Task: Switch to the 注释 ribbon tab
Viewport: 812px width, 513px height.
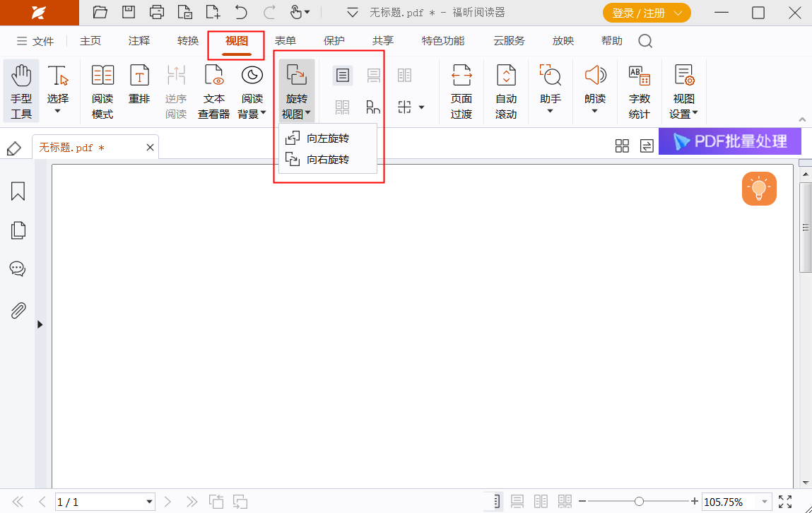Action: tap(139, 40)
